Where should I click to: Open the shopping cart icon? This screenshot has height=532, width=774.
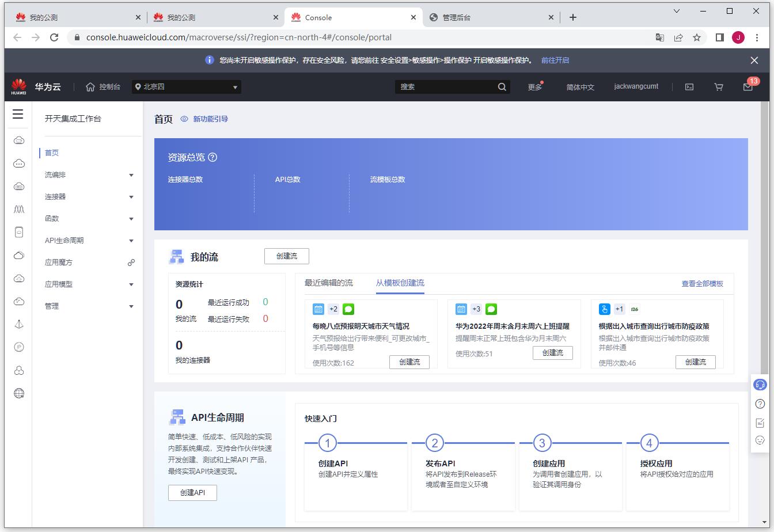[x=719, y=87]
